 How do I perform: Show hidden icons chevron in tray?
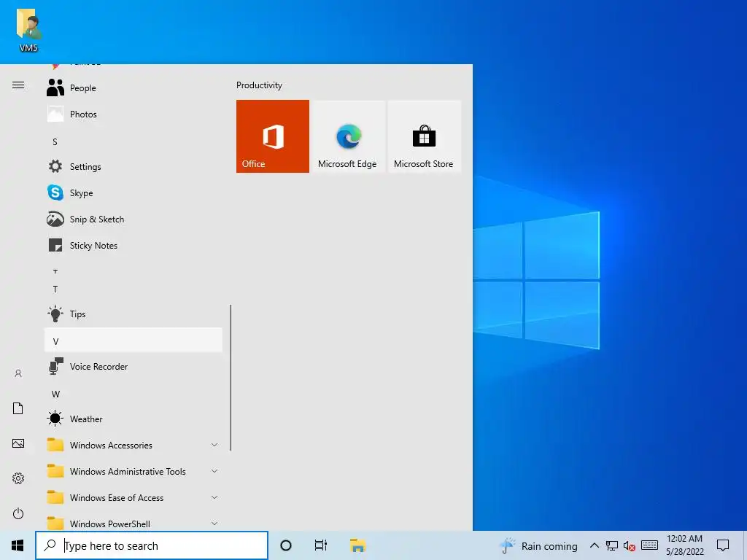coord(595,545)
